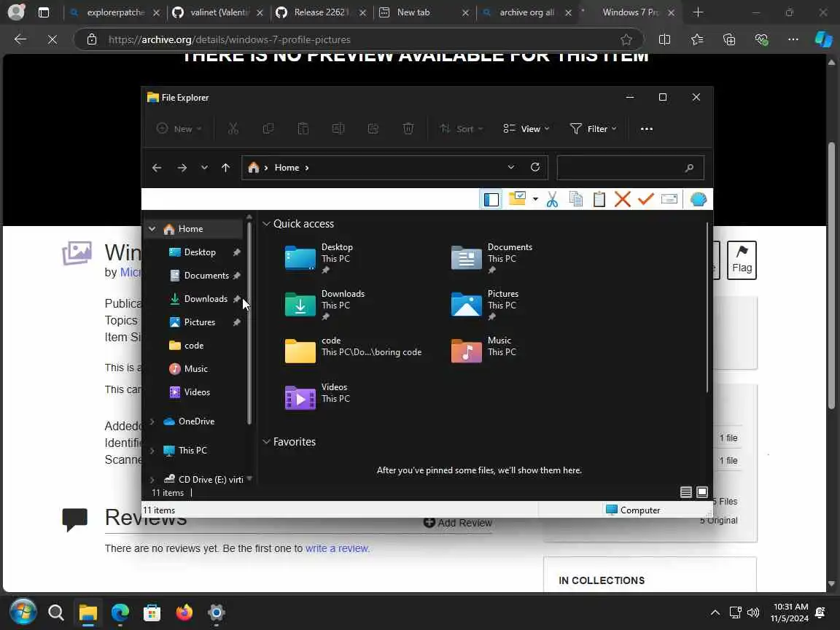Open the code folder in Quick access
The image size is (840, 630).
[354, 351]
